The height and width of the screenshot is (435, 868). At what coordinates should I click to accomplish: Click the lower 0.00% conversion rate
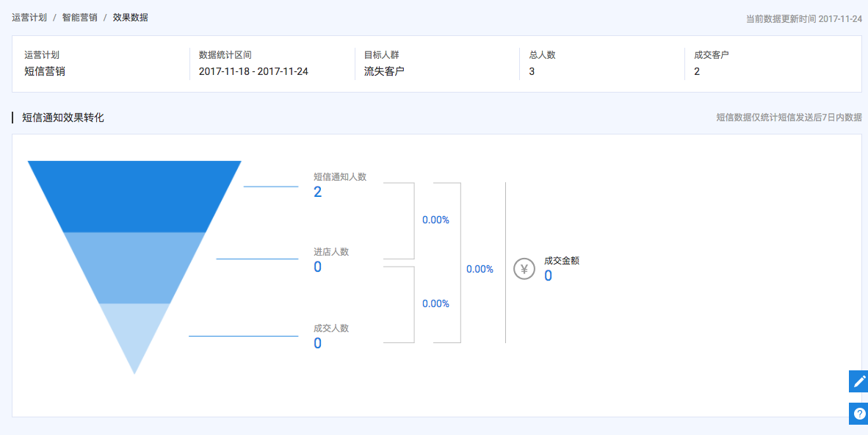[x=435, y=303]
